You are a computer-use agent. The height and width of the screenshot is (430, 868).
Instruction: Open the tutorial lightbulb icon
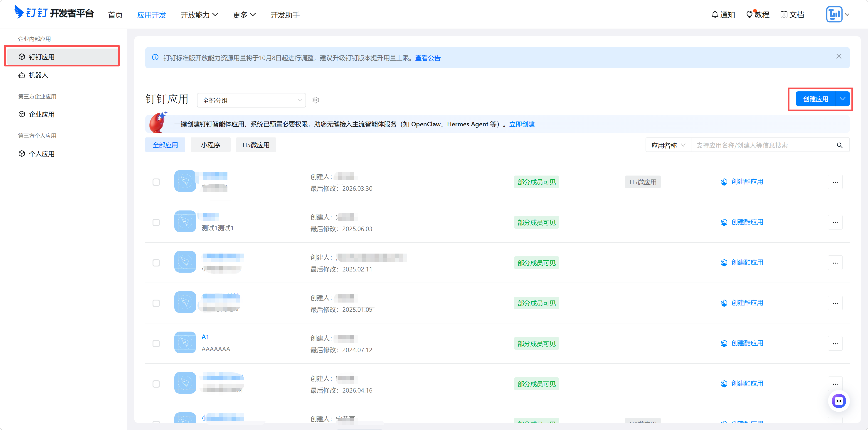tap(749, 15)
